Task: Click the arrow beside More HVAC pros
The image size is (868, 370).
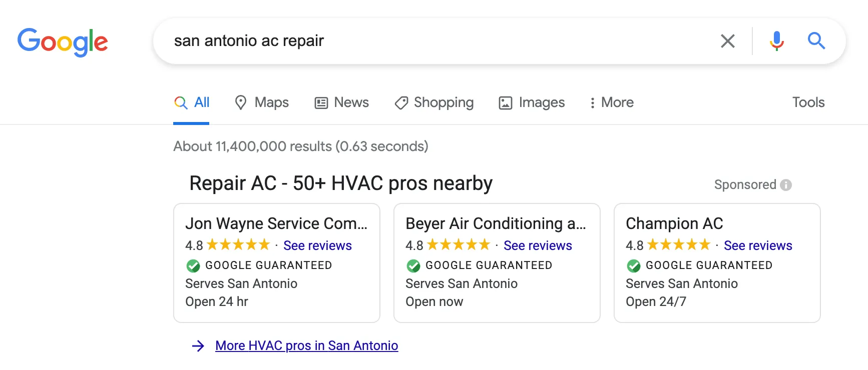Action: pos(198,346)
